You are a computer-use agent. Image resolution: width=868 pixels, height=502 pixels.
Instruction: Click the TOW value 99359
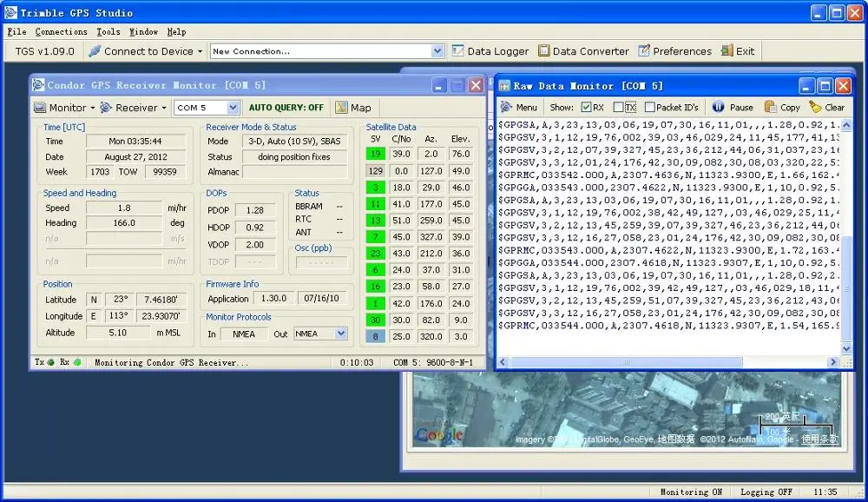(165, 172)
